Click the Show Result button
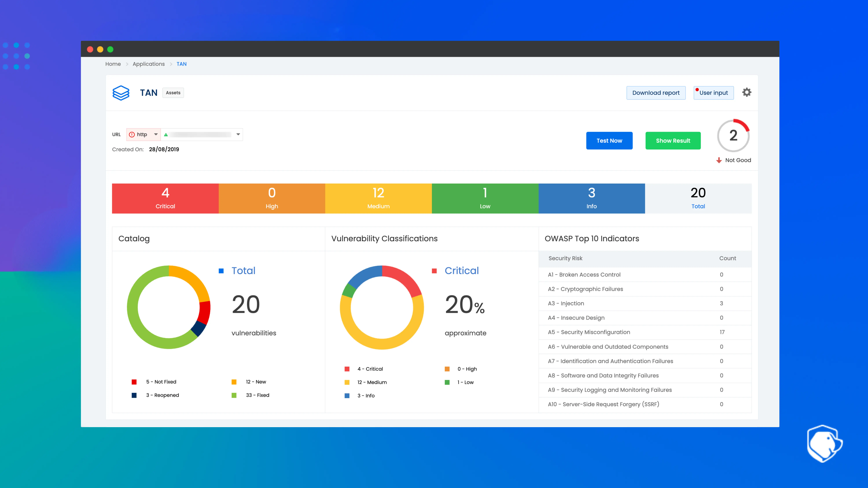 pyautogui.click(x=672, y=140)
